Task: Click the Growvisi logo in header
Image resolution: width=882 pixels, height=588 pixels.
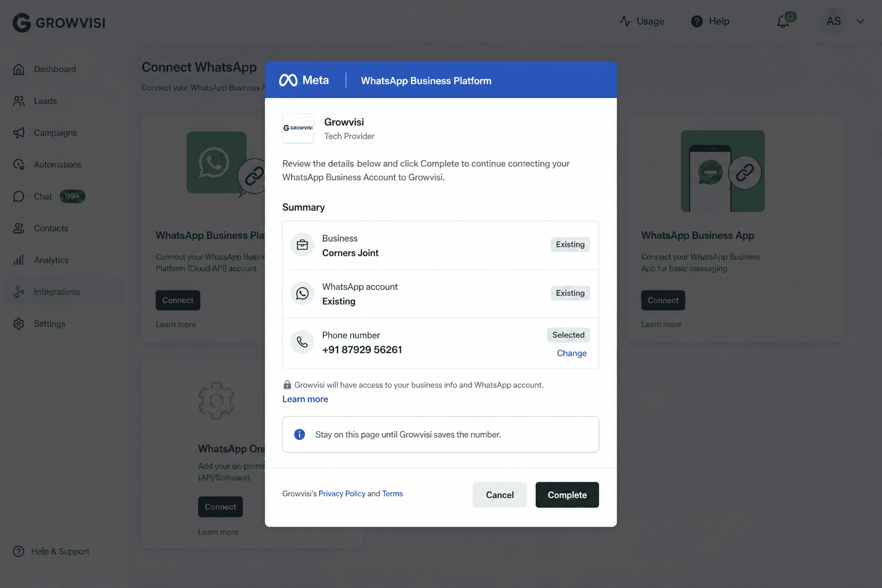Action: tap(59, 22)
